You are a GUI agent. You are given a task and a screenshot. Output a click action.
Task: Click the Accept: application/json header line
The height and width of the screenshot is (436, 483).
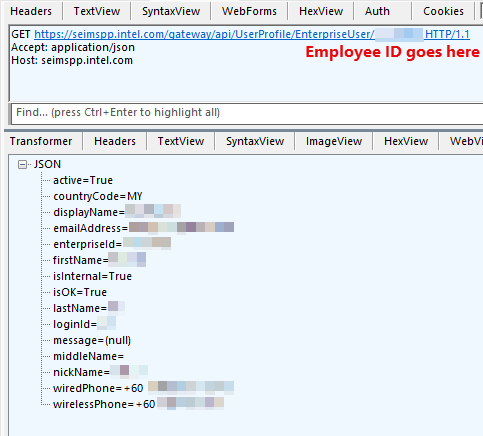73,47
